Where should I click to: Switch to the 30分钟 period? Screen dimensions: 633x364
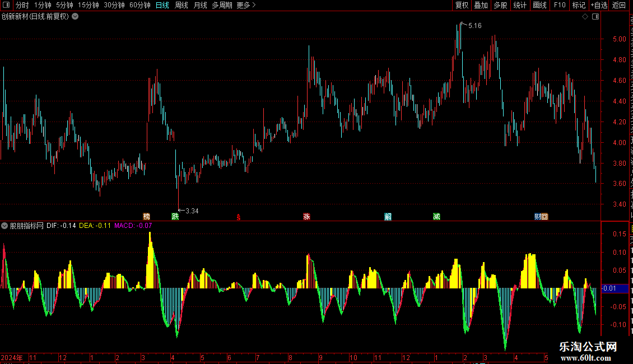pos(114,5)
